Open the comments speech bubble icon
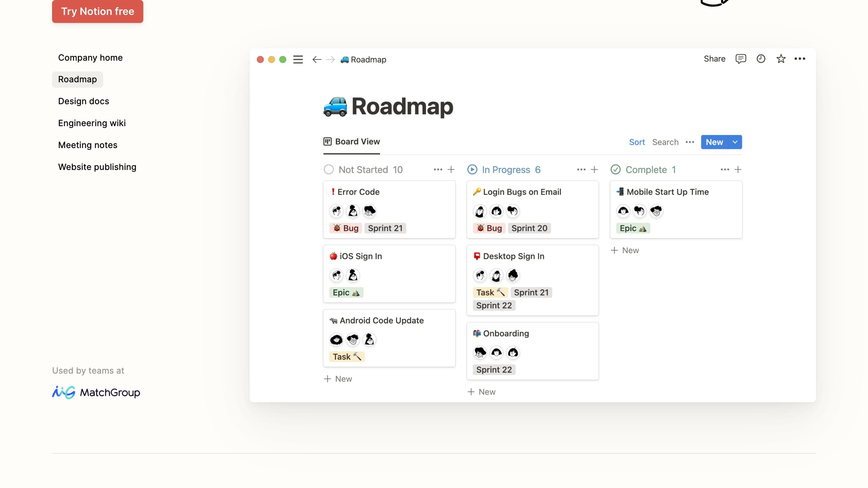The image size is (868, 488). click(741, 59)
